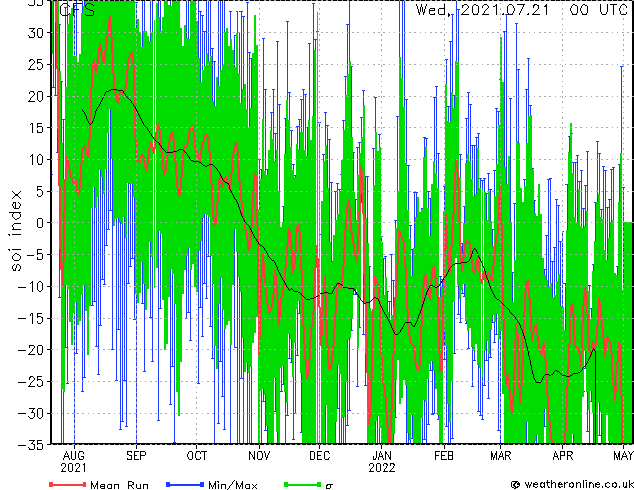This screenshot has width=634, height=490.
Task: Click the '15' y-axis value
Action: click(x=36, y=128)
